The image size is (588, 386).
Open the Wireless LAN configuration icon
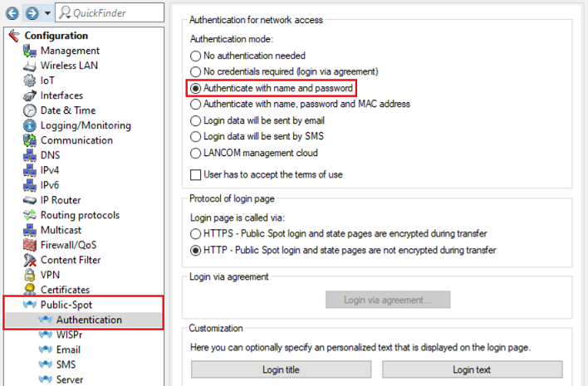29,66
